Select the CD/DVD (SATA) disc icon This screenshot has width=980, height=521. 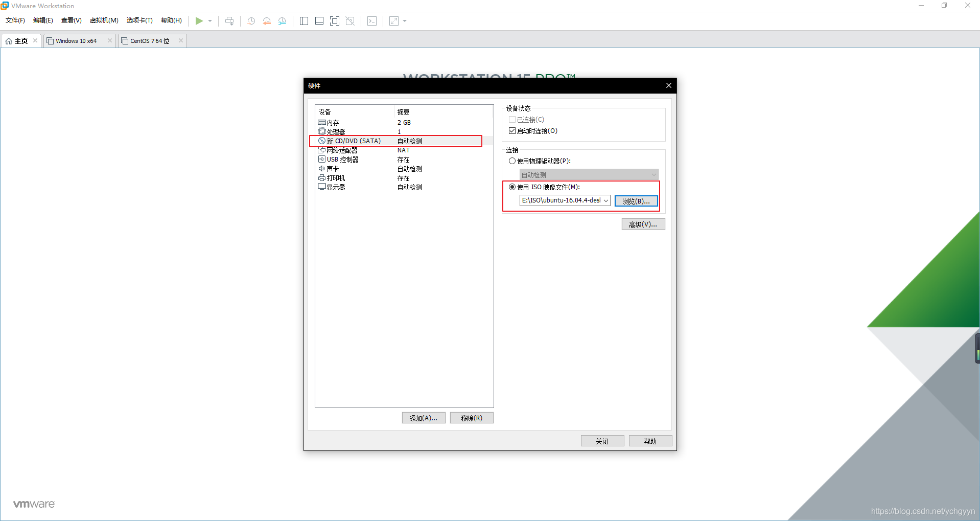(x=322, y=141)
